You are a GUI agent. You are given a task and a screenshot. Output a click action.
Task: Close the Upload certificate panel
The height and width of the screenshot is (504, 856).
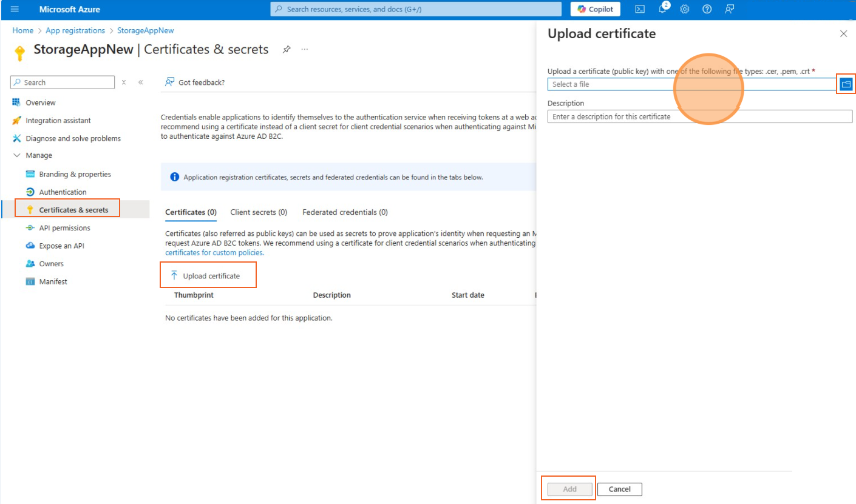(843, 34)
